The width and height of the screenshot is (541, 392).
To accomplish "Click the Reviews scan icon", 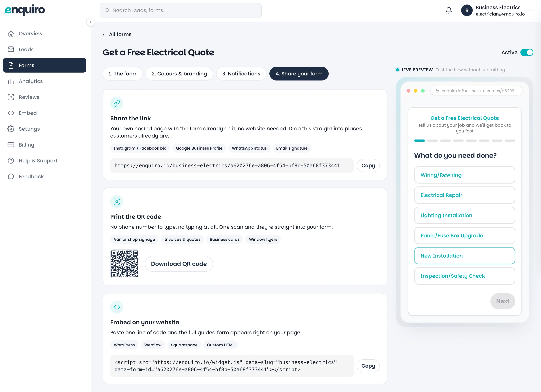I will coord(11,97).
